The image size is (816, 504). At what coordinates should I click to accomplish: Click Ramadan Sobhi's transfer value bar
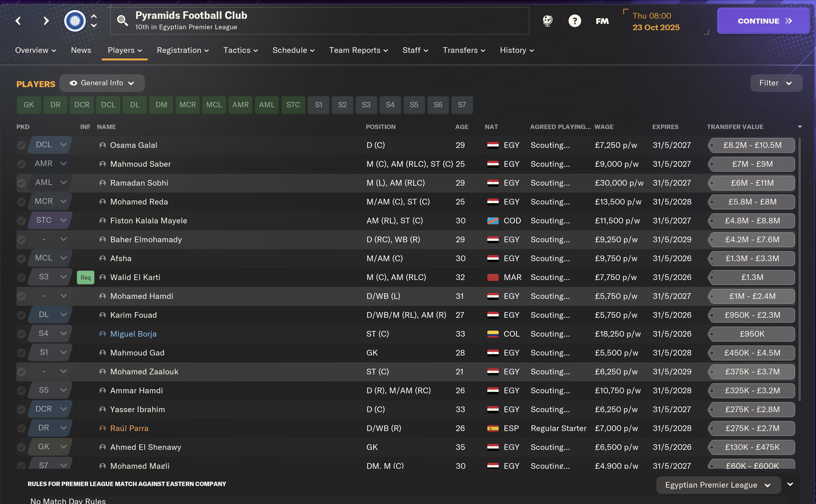pos(752,183)
